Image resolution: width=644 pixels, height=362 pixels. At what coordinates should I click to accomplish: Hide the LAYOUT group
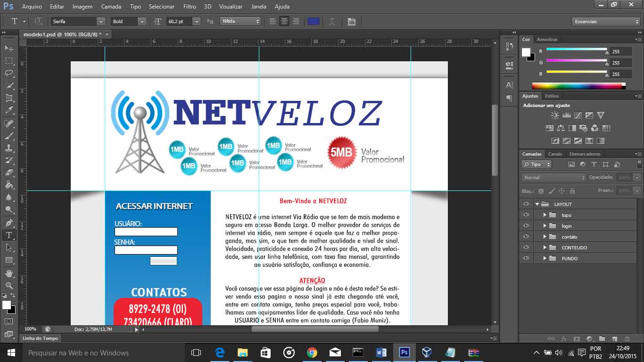pyautogui.click(x=526, y=204)
